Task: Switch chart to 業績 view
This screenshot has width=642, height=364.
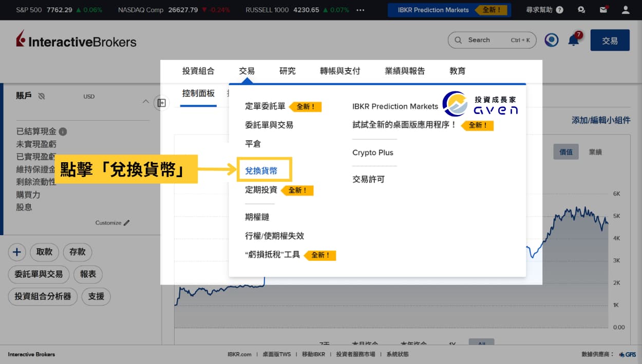Action: (x=595, y=152)
